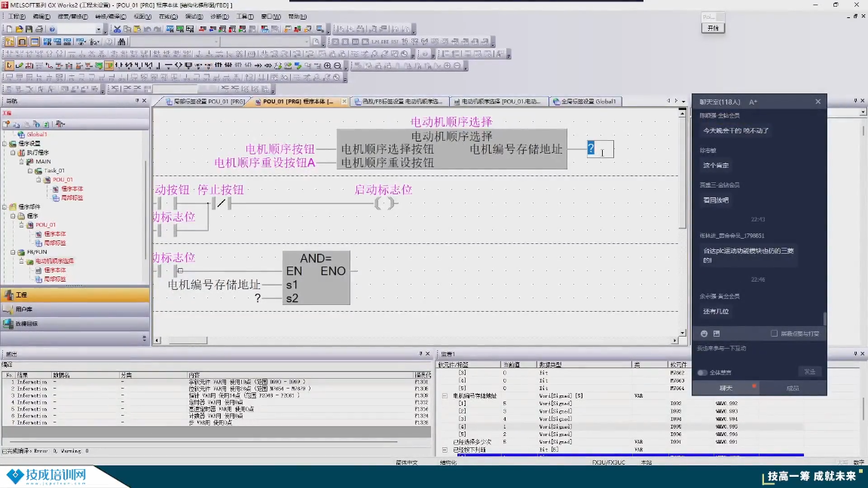Click the Print icon in the toolbar
Viewport: 868px width, 488px height.
coord(39,29)
